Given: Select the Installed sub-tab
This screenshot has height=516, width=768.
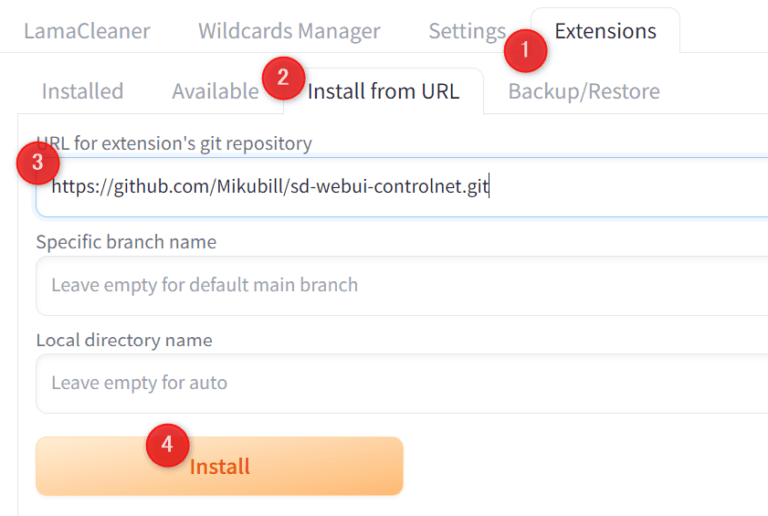Looking at the screenshot, I should click(82, 91).
